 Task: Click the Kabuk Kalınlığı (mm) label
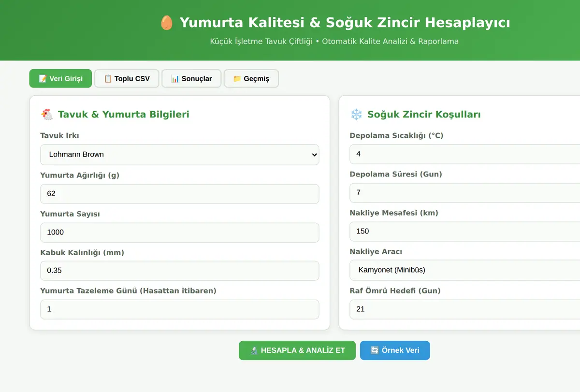(82, 252)
